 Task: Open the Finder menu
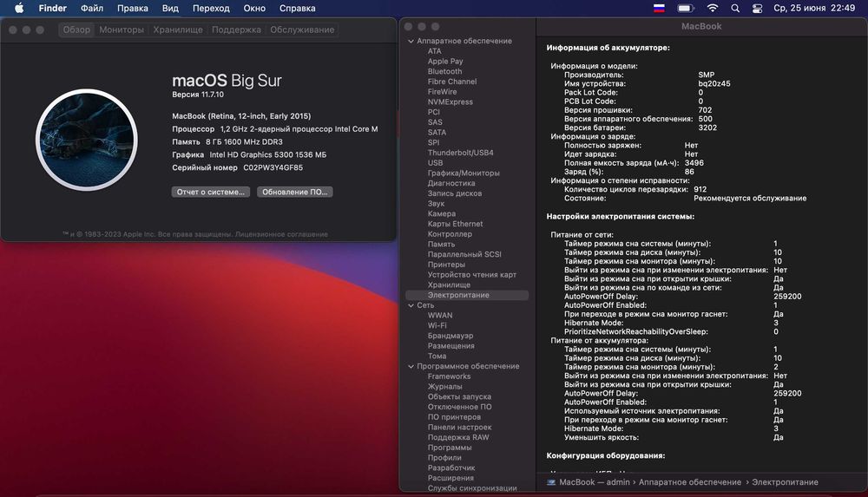(x=53, y=9)
